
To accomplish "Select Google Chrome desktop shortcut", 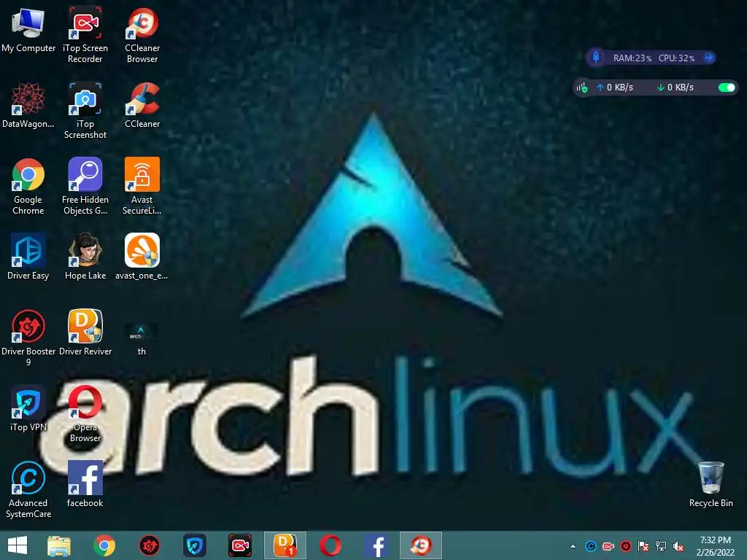I will coord(28,186).
